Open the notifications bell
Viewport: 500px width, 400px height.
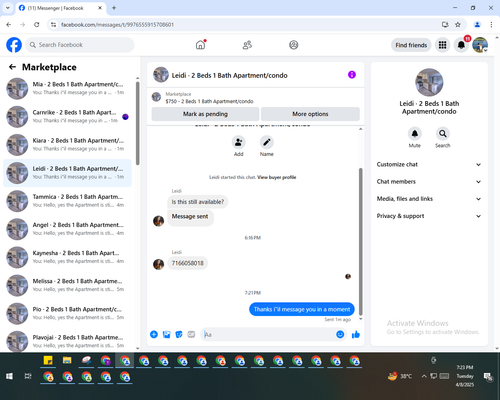pyautogui.click(x=461, y=45)
